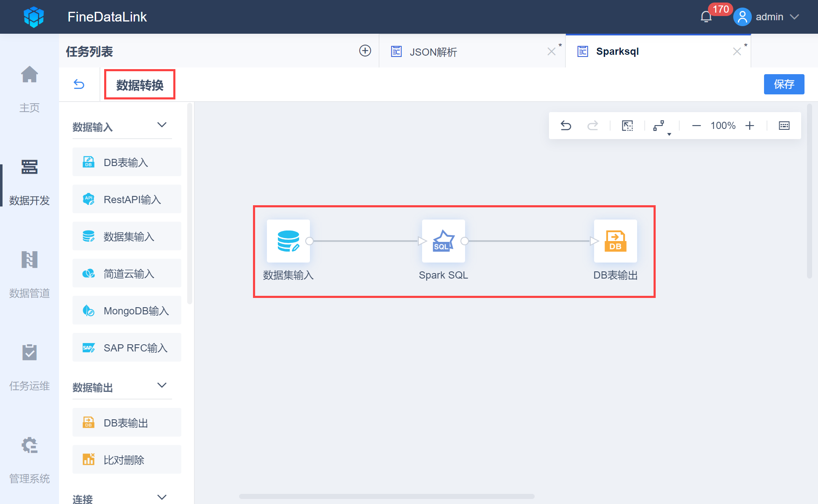The height and width of the screenshot is (504, 818).
Task: Select the Sparksql tab
Action: [x=617, y=51]
